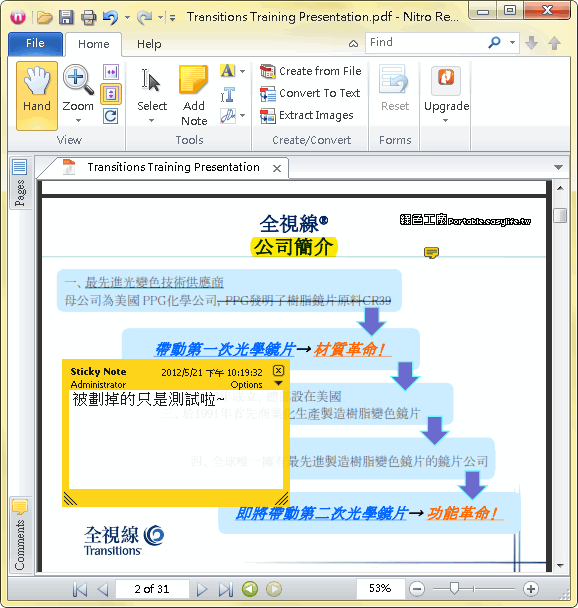This screenshot has height=608, width=578.
Task: Choose the text highlight tool
Action: coord(227,71)
